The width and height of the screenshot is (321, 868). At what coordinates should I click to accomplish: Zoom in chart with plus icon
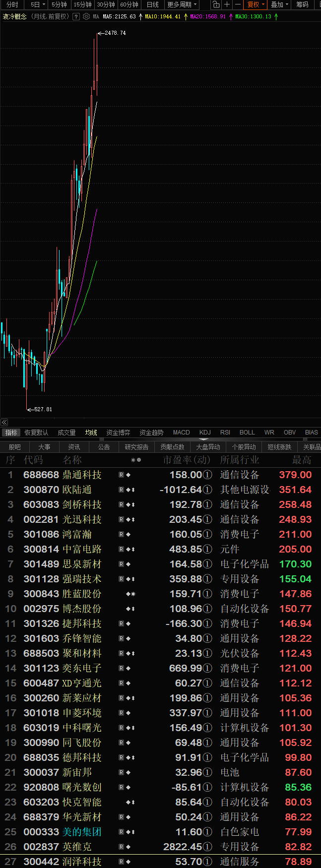(227, 4)
